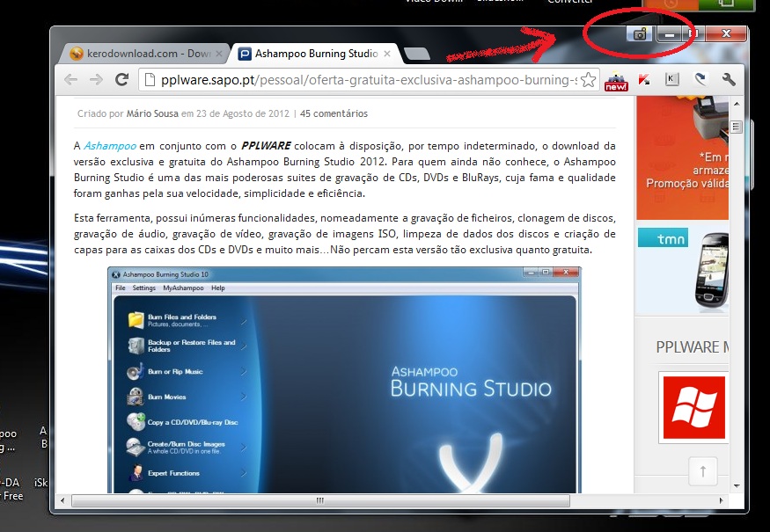Click Backup or Restore Files and Folders icon
Screen dimensions: 770x532
(x=136, y=346)
